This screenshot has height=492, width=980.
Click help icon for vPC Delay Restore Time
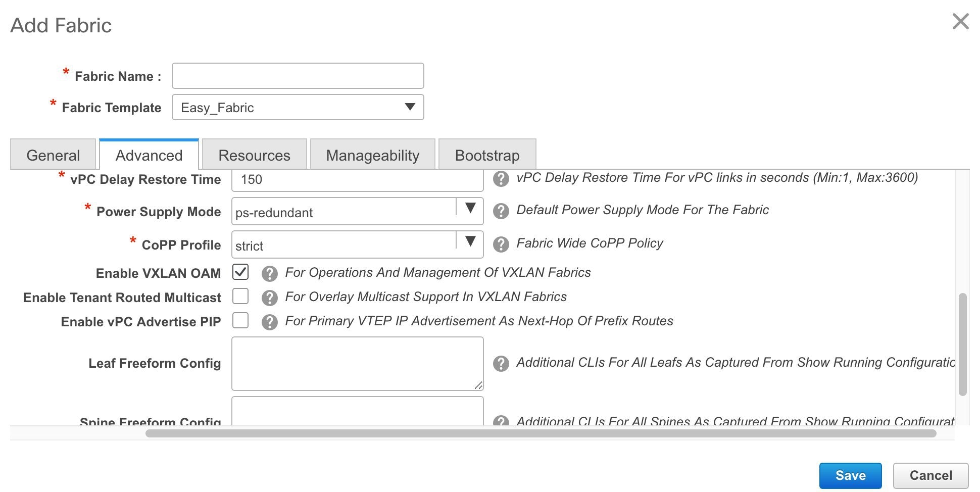(501, 179)
